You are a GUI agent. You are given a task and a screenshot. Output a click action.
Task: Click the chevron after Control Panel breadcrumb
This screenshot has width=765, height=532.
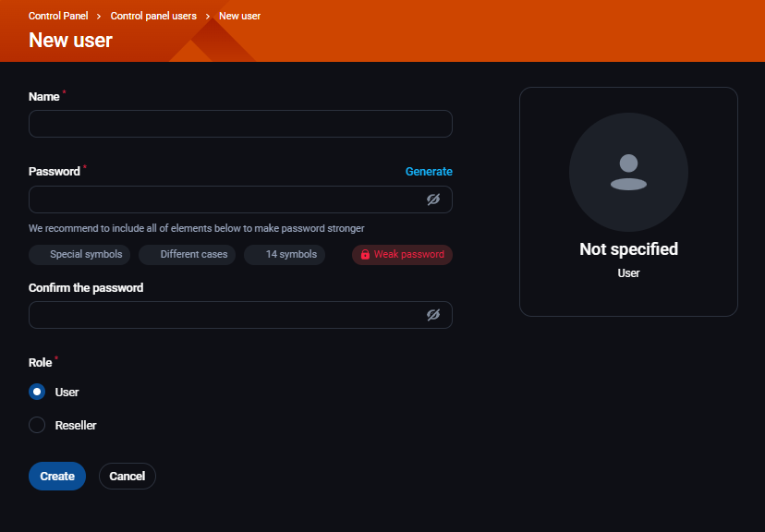(x=99, y=17)
